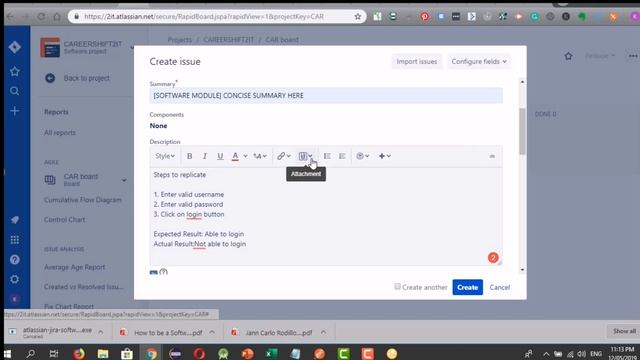Open Excel from the taskbar
Viewport: 640px width, 360px height.
point(271,353)
